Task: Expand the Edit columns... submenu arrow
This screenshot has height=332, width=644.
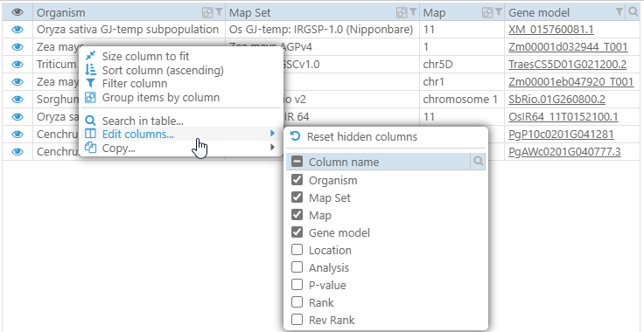Action: tap(272, 133)
